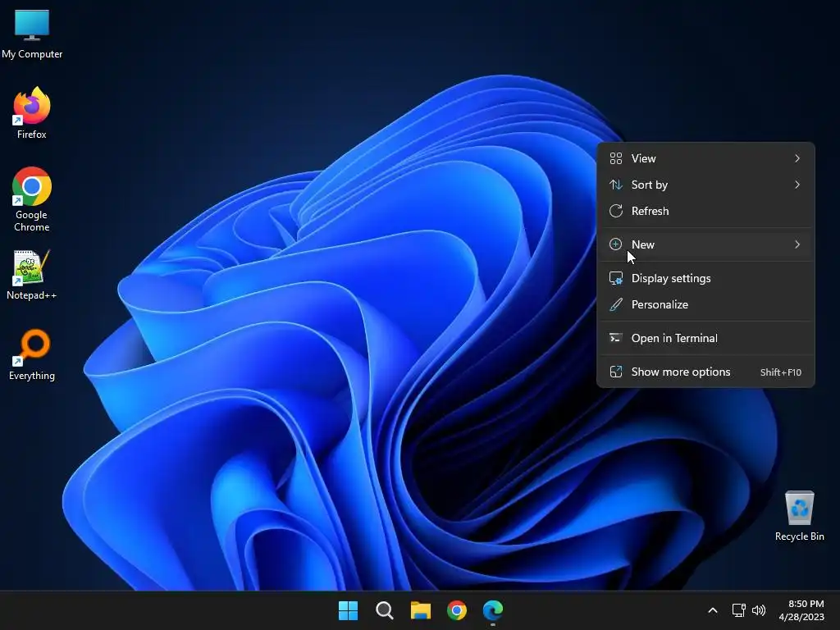Click the Refresh circular arrow icon
The image size is (840, 630).
point(616,211)
